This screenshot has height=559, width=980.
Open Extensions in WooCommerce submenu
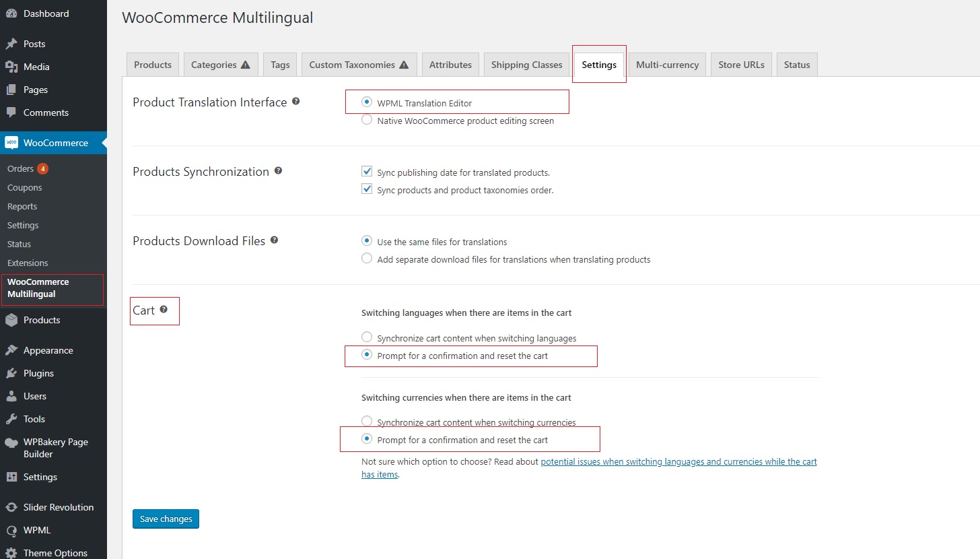coord(28,263)
